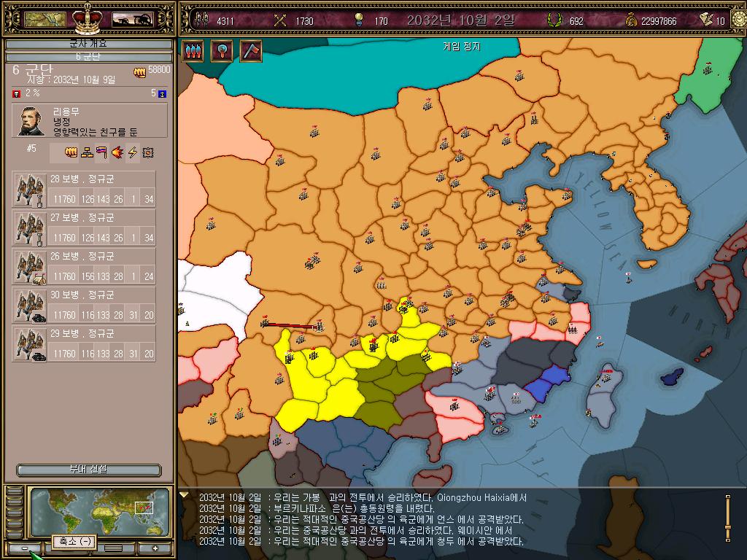
Task: Select the fifth map mode button
Action: (15, 534)
